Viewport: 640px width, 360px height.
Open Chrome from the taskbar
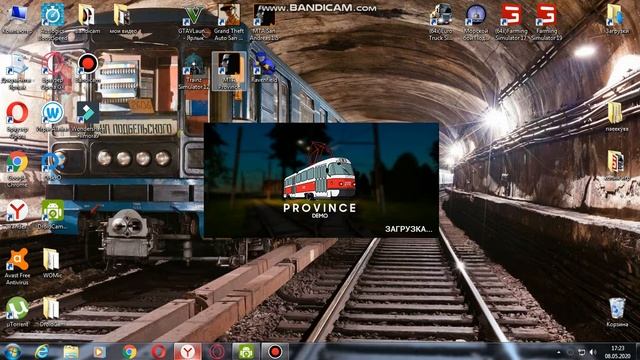pos(129,351)
